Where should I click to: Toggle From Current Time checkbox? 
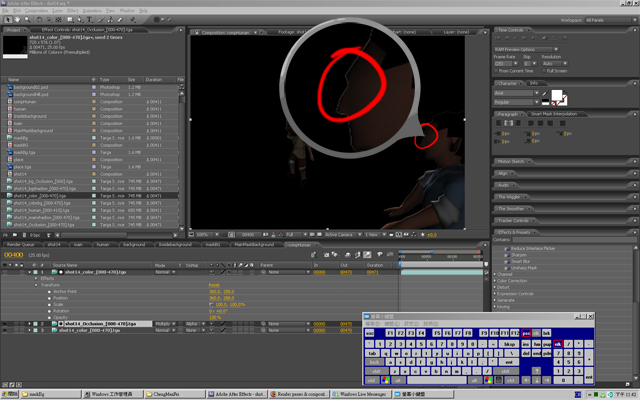496,71
